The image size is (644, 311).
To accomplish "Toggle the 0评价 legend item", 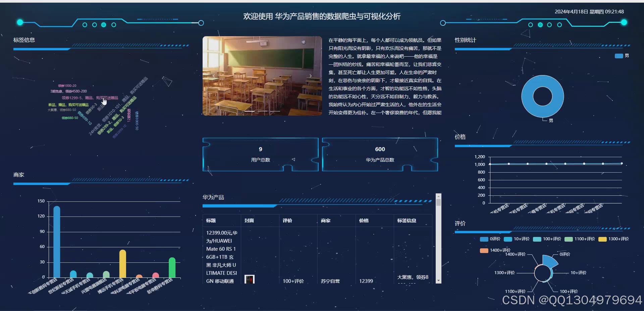I will (x=490, y=239).
